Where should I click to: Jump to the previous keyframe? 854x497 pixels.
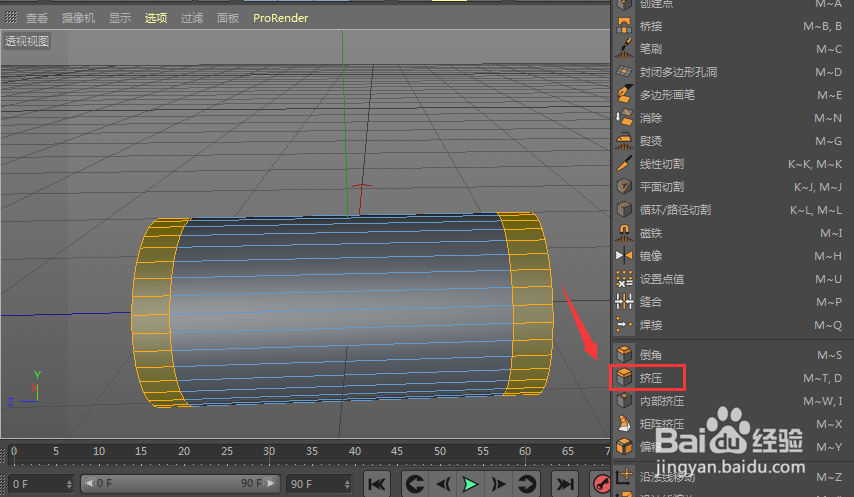coord(415,483)
